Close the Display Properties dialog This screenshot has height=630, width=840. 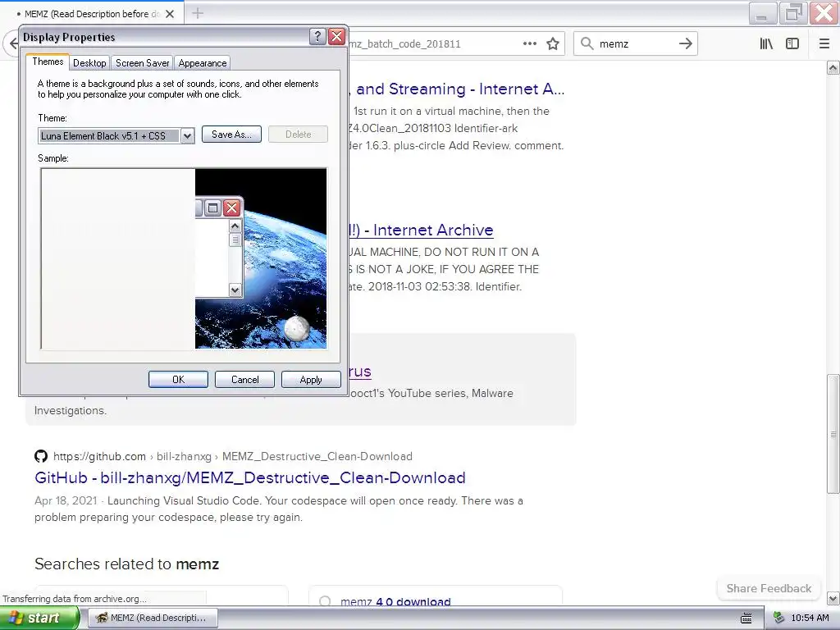click(336, 36)
